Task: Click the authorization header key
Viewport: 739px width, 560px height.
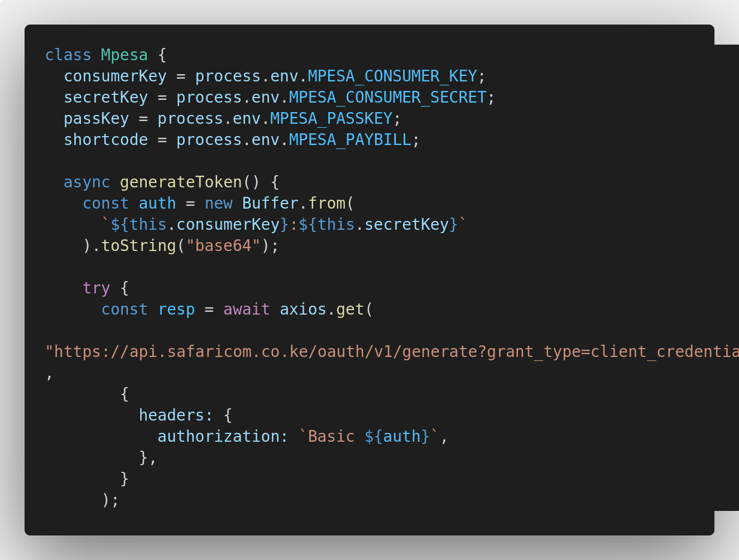Action: (x=218, y=437)
